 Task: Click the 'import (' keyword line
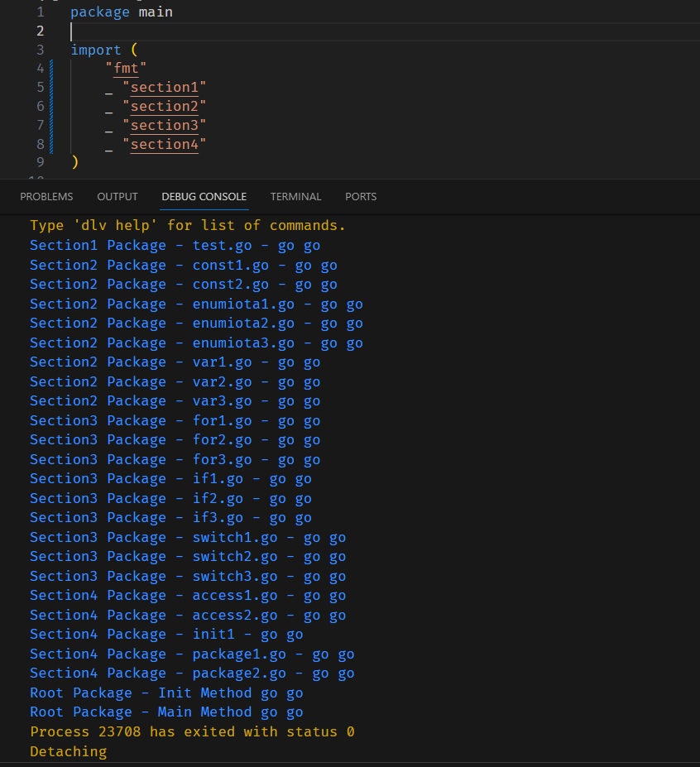pos(104,50)
